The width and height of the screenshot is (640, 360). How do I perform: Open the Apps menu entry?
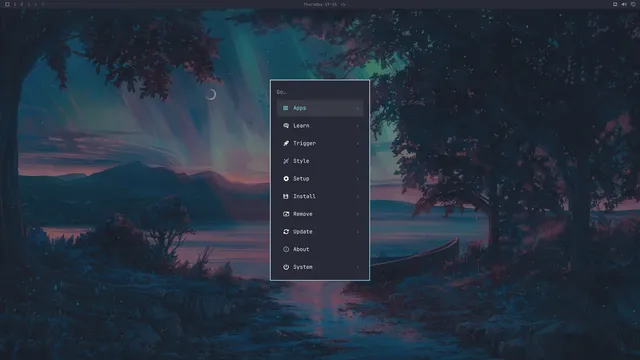point(320,108)
